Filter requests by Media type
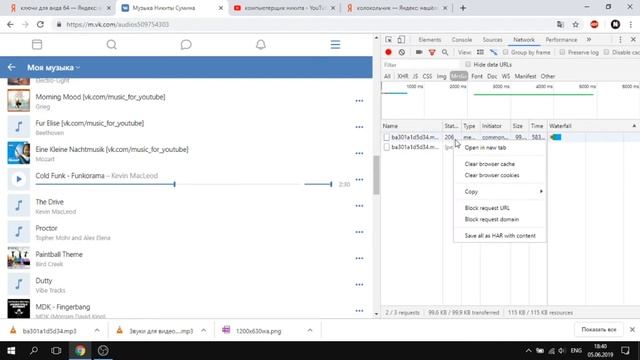Viewport: 640px width, 360px height. pos(459,76)
